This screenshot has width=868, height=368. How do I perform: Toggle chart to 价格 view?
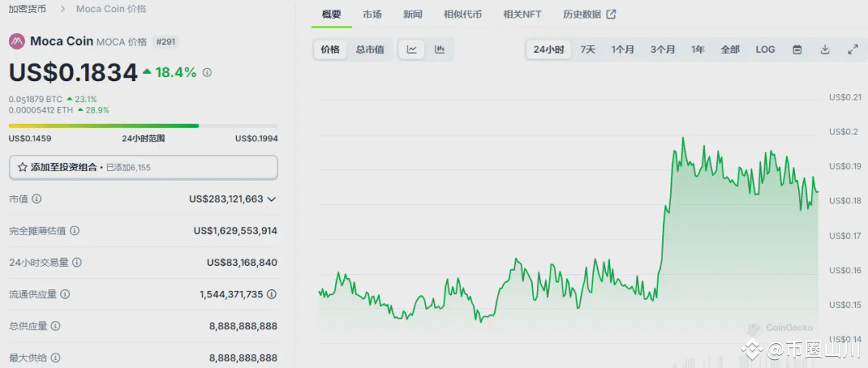pos(330,50)
